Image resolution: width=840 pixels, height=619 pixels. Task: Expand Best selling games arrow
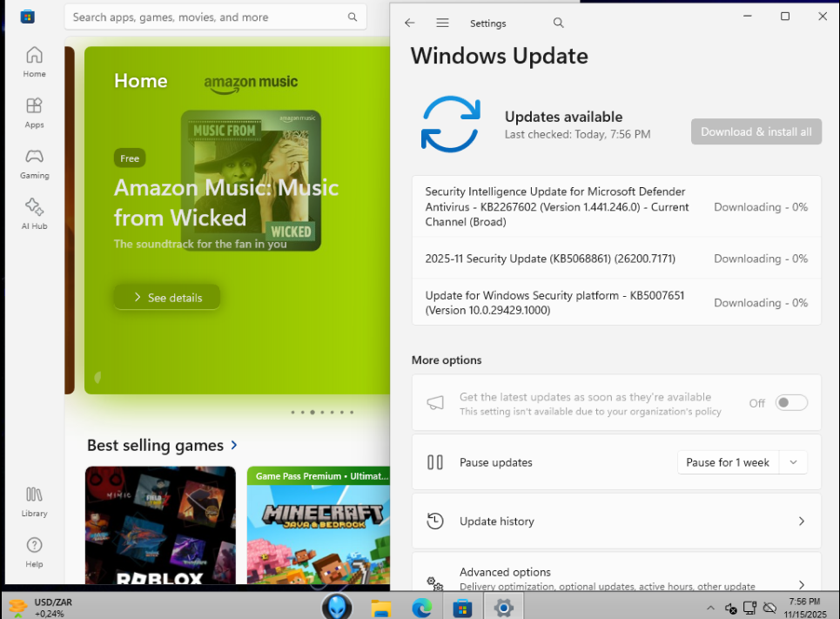coord(233,445)
